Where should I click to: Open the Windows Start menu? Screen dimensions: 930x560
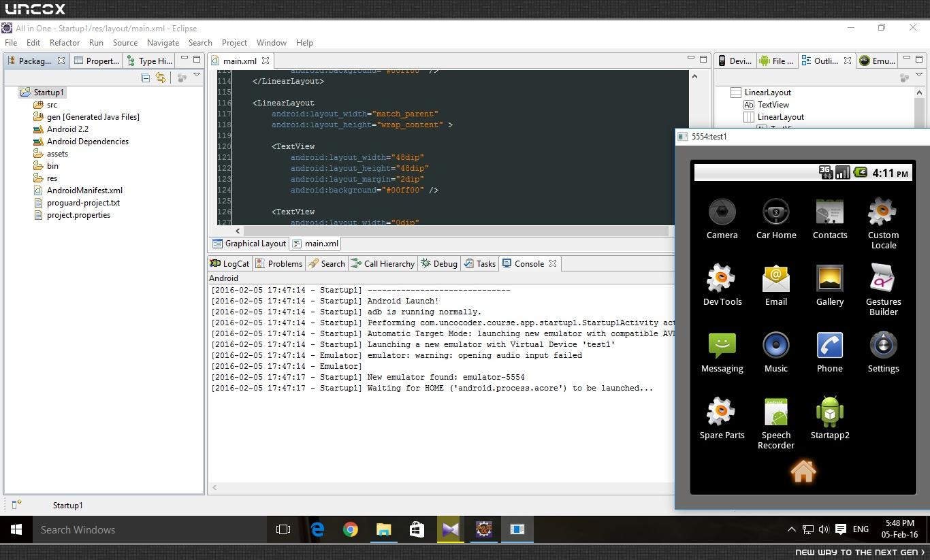pos(16,529)
